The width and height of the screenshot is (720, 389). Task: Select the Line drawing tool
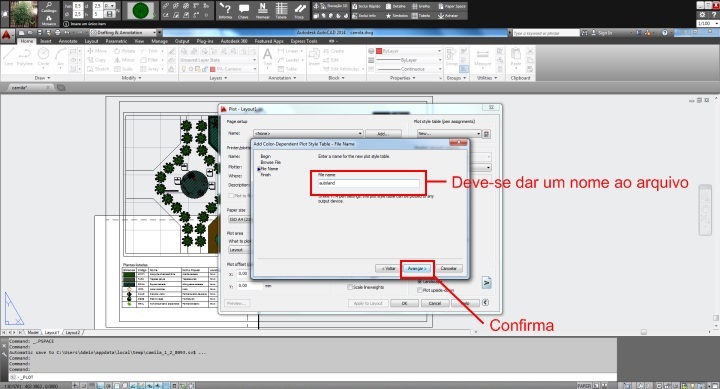point(8,57)
